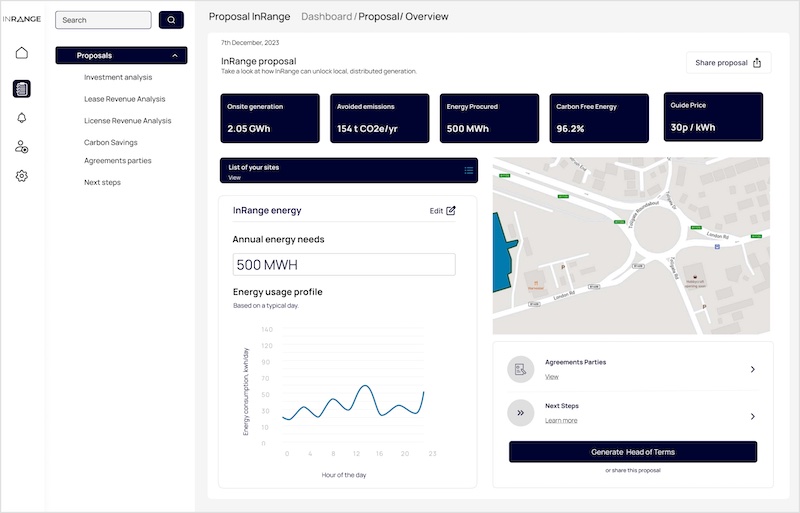800x513 pixels.
Task: Open License Revenue Analysis
Action: click(x=128, y=121)
